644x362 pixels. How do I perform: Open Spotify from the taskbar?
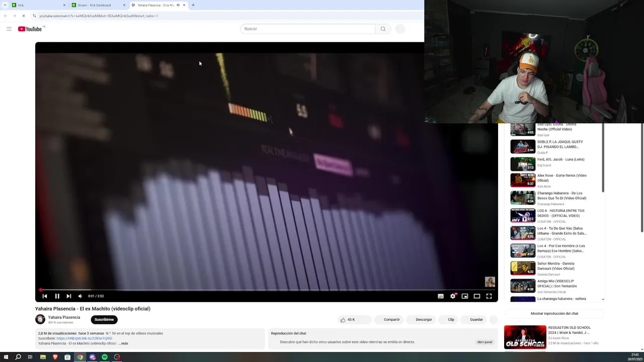105,357
